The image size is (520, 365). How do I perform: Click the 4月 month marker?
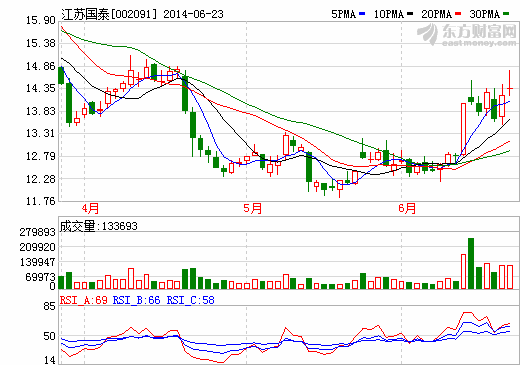(90, 209)
